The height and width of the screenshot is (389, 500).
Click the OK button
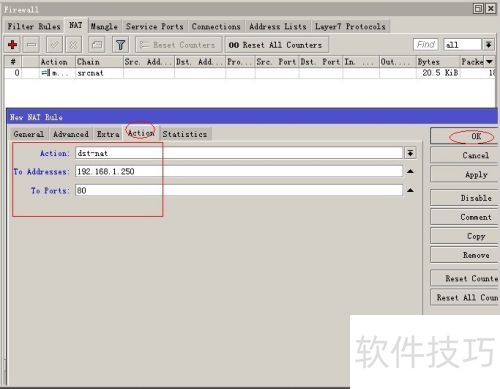(x=465, y=136)
